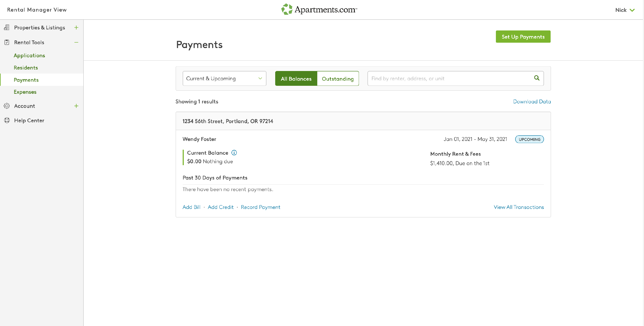Click the Set Up Payments button
644x326 pixels.
pyautogui.click(x=523, y=37)
